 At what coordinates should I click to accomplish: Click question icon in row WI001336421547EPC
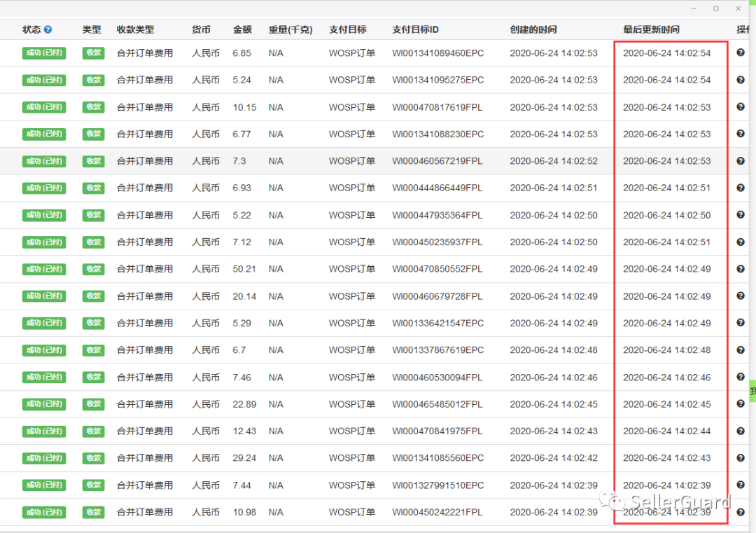[x=741, y=323]
